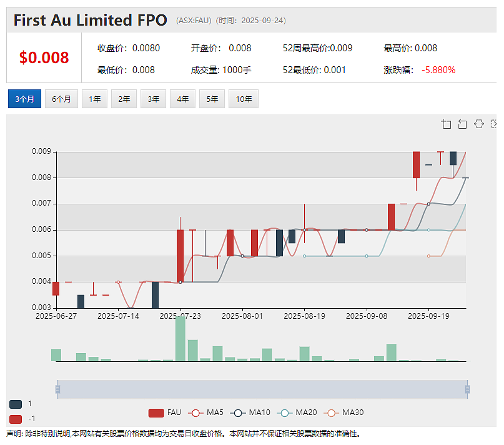Screen dimensions: 504x445
Task: Click the horizontal brush select icon at right edge
Action: point(494,124)
